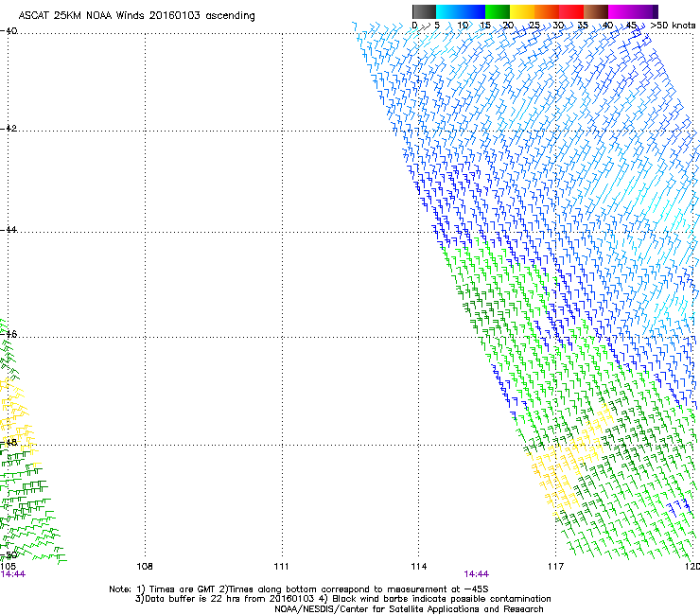
Task: Click the '117' longitude axis label
Action: tap(555, 567)
